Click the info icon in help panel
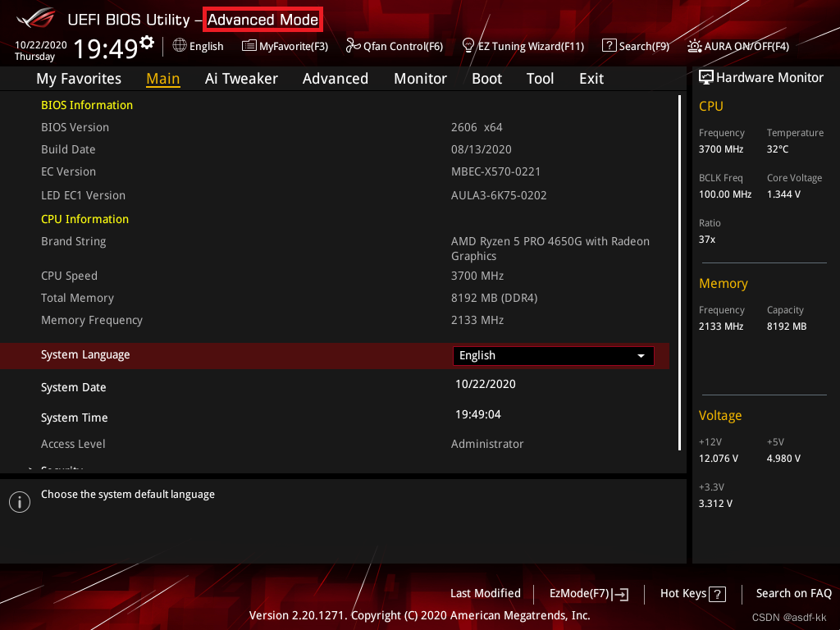This screenshot has height=630, width=840. coord(20,502)
